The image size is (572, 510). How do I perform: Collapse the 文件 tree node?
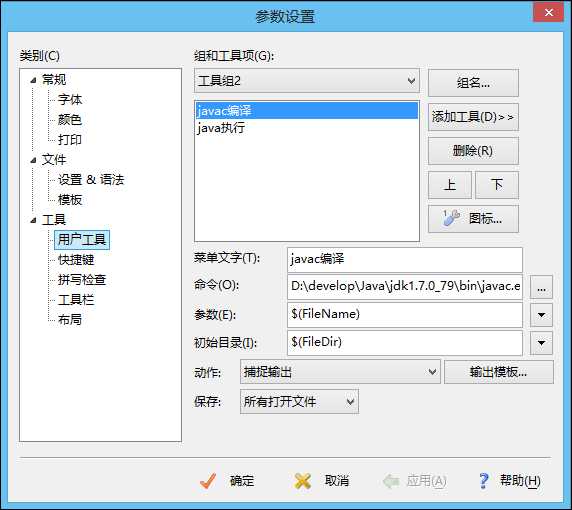coord(34,160)
